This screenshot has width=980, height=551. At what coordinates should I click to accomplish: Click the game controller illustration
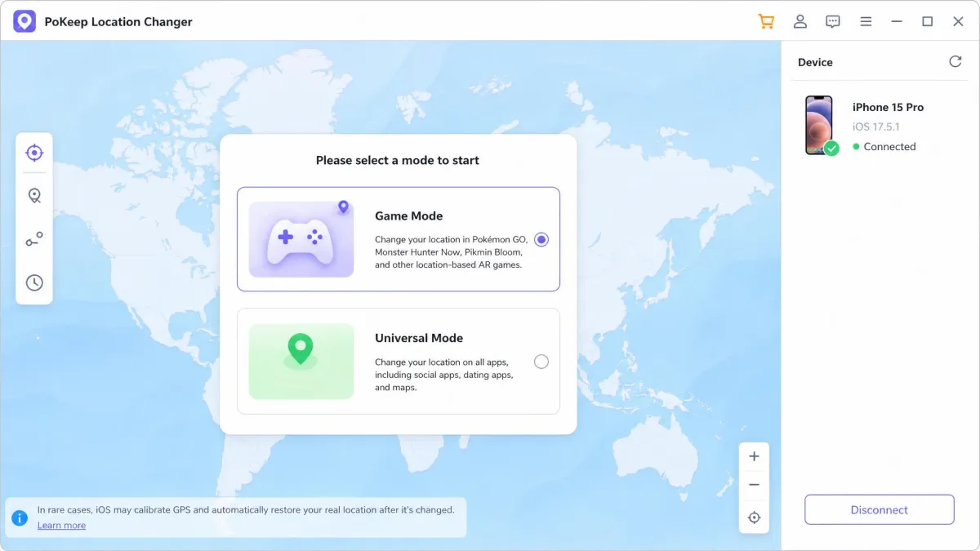coord(301,239)
